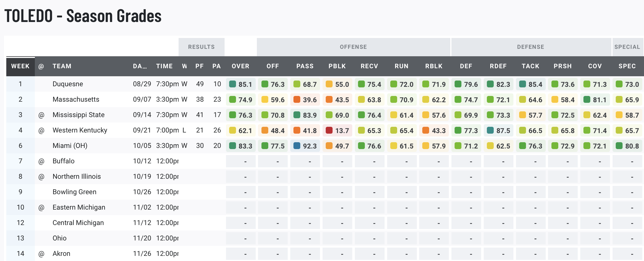The height and width of the screenshot is (261, 644).
Task: Click the teal 87.5 RDEF grade swatch
Action: (490, 130)
